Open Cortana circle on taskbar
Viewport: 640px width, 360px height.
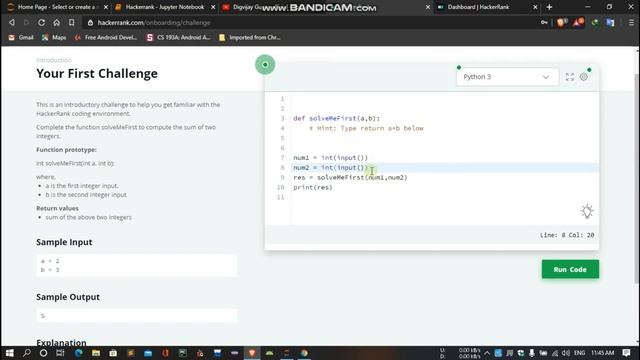pyautogui.click(x=43, y=353)
